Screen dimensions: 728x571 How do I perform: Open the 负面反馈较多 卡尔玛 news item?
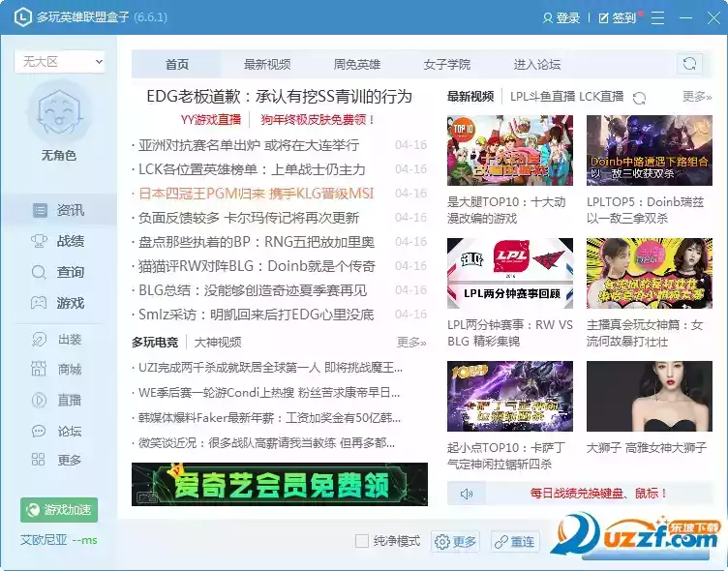pos(249,217)
